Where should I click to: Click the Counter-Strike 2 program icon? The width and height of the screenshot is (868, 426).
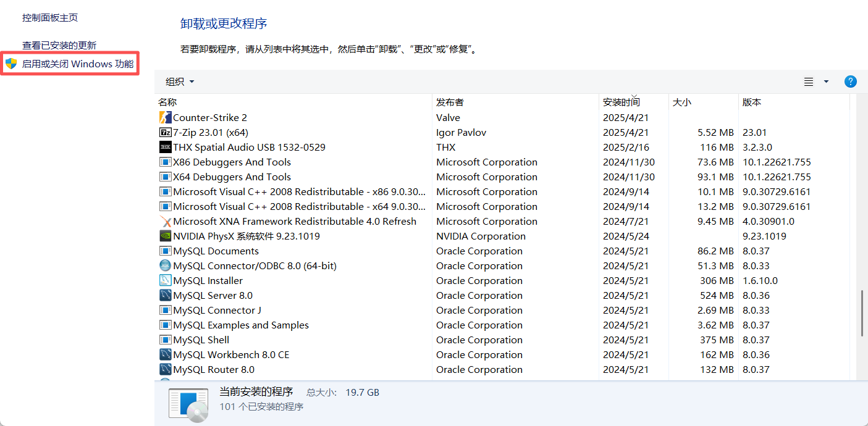pos(165,117)
